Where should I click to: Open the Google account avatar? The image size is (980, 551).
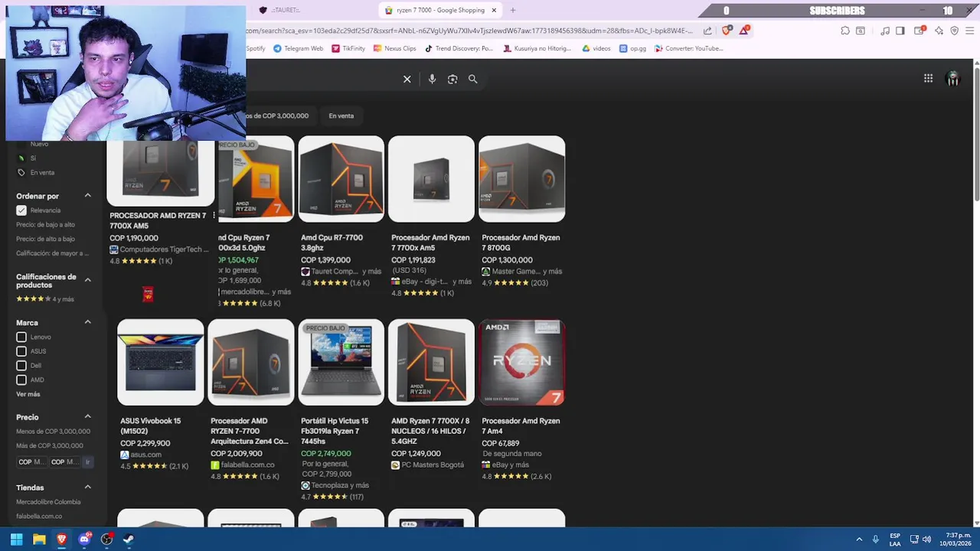tap(953, 78)
